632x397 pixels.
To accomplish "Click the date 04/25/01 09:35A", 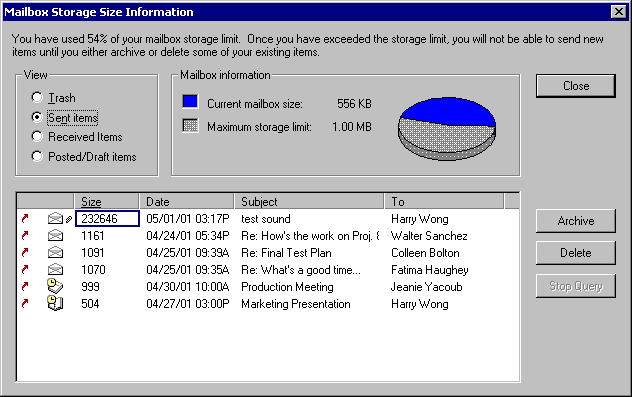I will pos(188,270).
